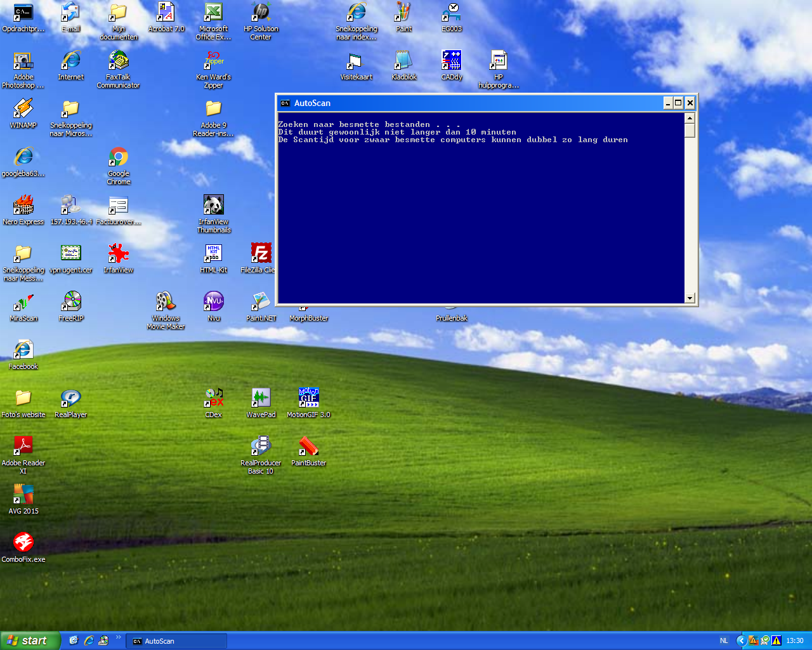Click the Internet Explorer Quick Launch icon
Screen dimensions: 812x650
tap(89, 641)
